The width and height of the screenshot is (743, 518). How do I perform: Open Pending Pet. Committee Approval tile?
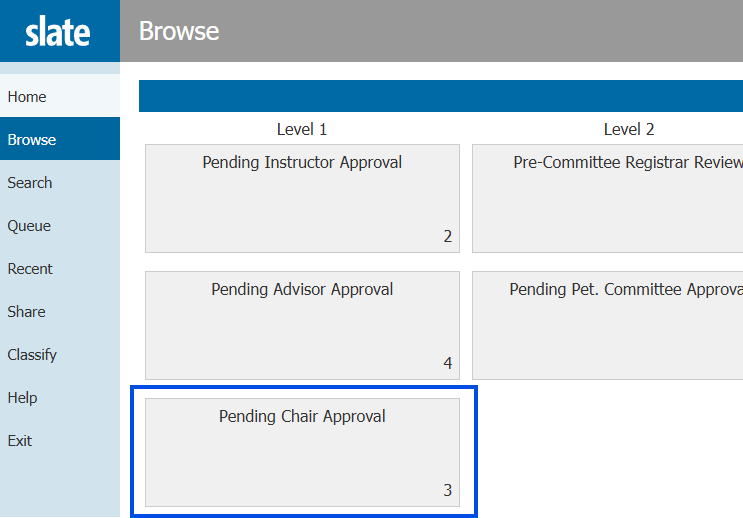point(607,325)
